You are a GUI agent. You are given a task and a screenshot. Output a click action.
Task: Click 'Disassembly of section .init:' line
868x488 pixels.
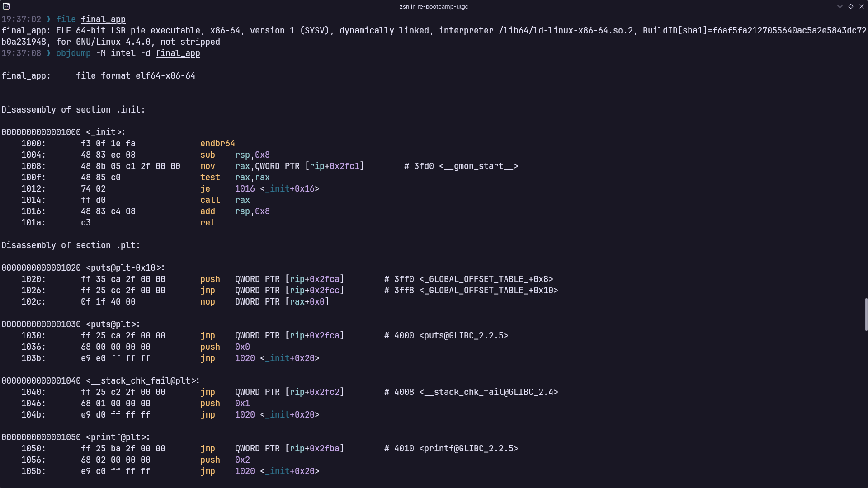[x=73, y=110]
